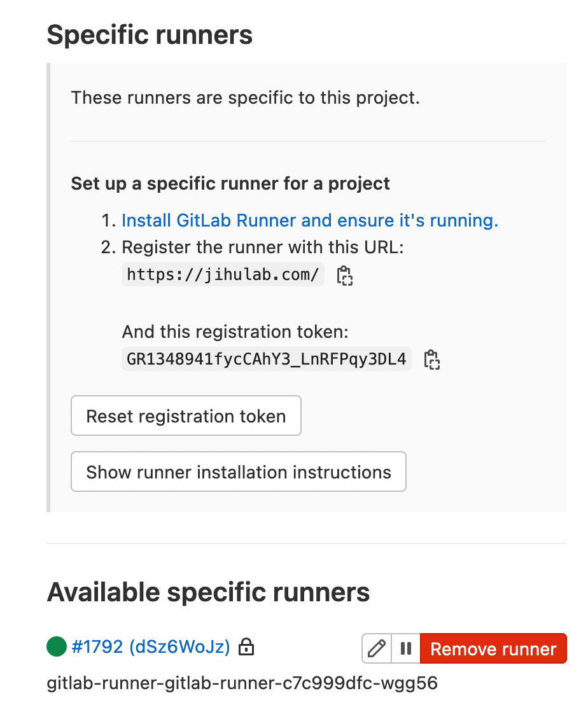The image size is (588, 705).
Task: Pause runner #1792
Action: [x=405, y=649]
